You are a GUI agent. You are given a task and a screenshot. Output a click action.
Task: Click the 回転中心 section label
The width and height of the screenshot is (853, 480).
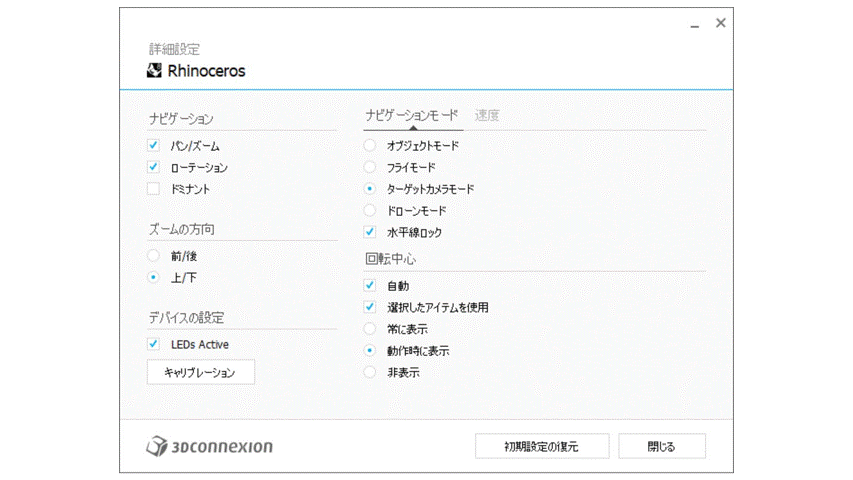point(390,259)
